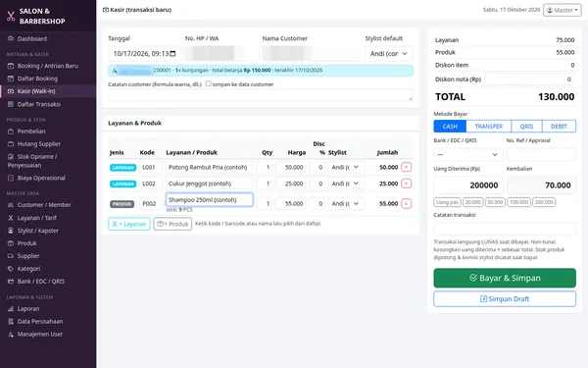Click the Simpan Draft button

click(505, 299)
